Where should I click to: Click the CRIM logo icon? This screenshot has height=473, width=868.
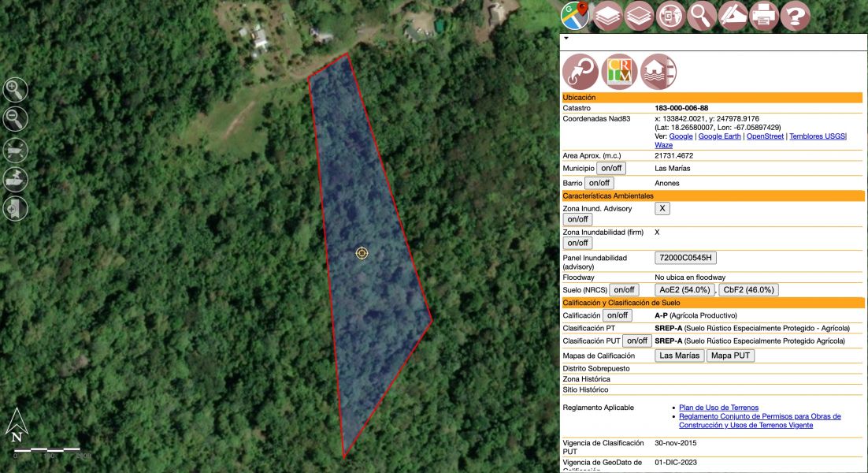619,72
